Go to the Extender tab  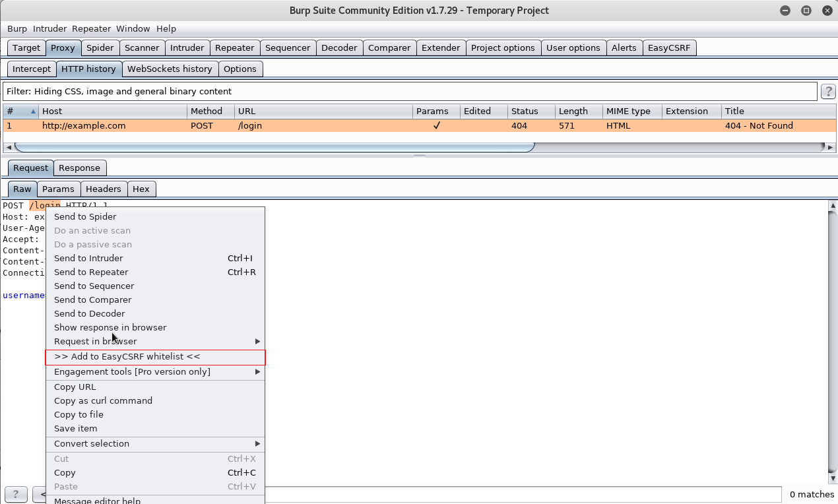coord(441,47)
